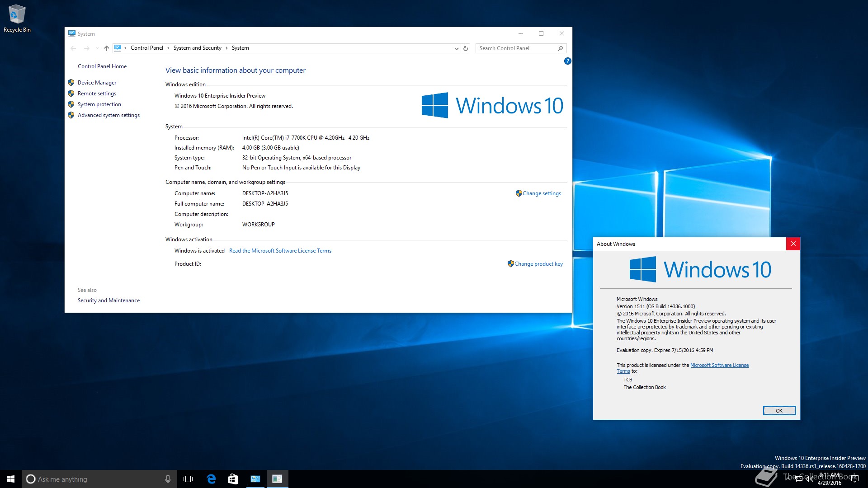Select the processor value text
Screen dimensions: 868x488
(306, 138)
